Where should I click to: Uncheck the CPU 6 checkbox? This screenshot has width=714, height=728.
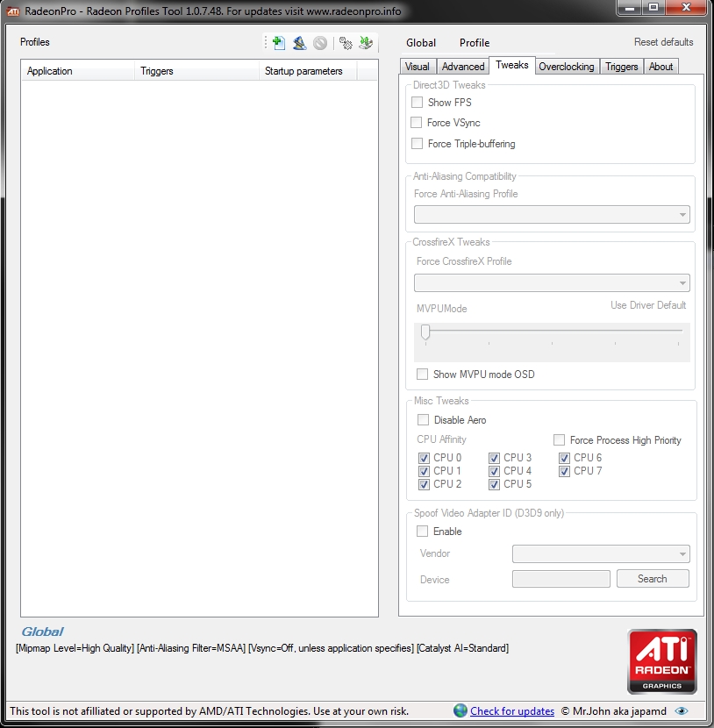coord(564,458)
